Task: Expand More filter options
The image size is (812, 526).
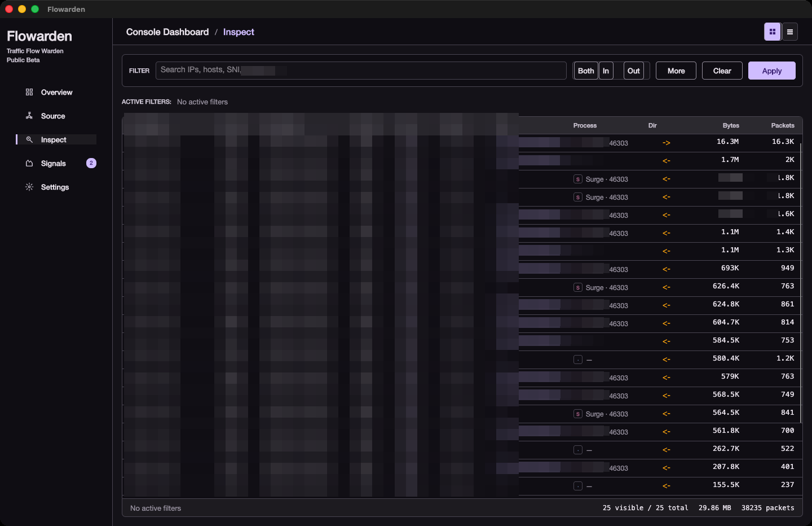Action: point(676,71)
